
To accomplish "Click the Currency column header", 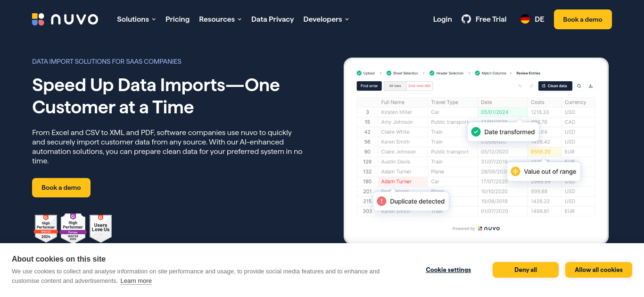I will coord(578,102).
